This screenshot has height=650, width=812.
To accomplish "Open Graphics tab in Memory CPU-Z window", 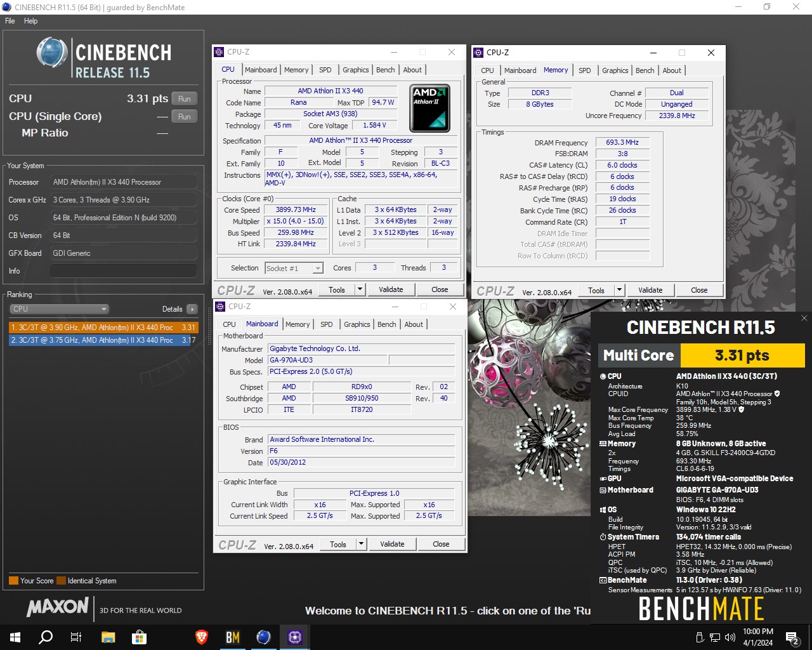I will point(615,70).
